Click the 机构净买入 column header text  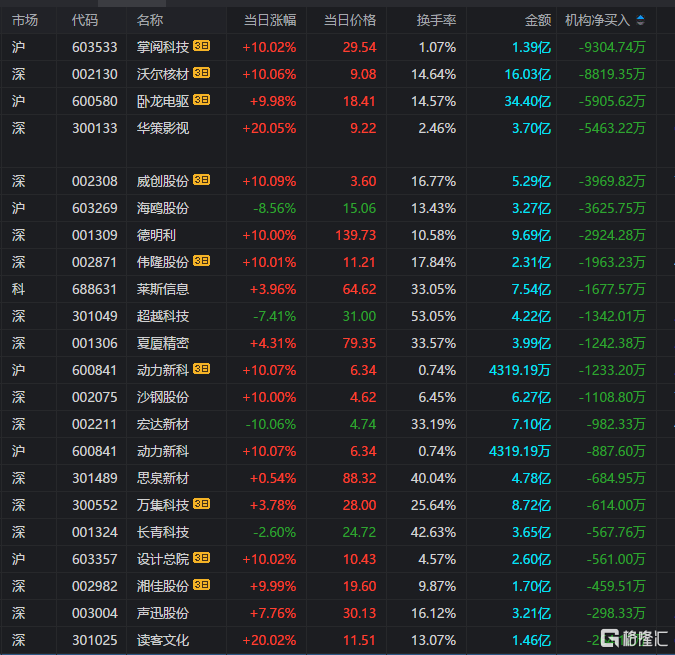(598, 20)
